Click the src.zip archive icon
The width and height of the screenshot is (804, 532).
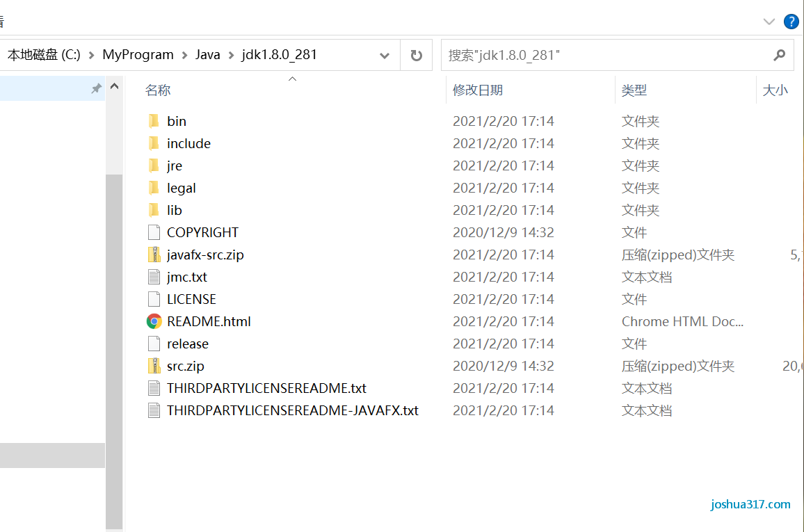(154, 366)
